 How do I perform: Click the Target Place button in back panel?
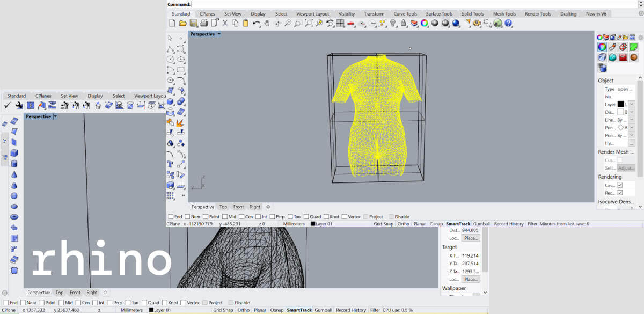click(x=471, y=280)
